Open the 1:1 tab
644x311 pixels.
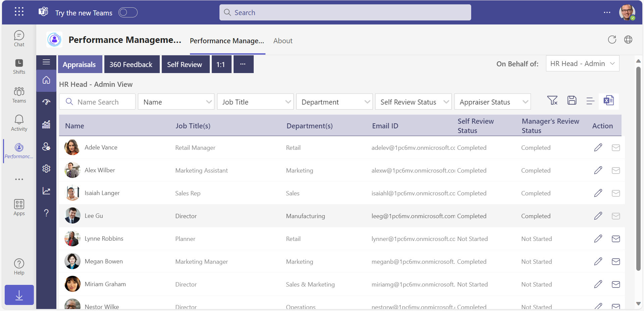[x=221, y=64]
